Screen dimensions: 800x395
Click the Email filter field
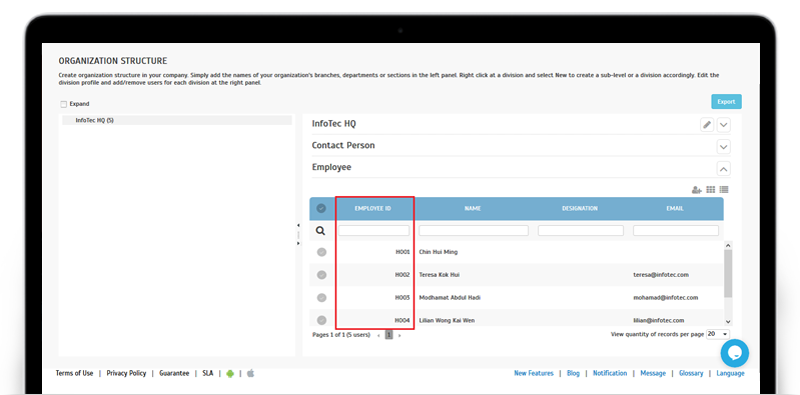point(676,231)
